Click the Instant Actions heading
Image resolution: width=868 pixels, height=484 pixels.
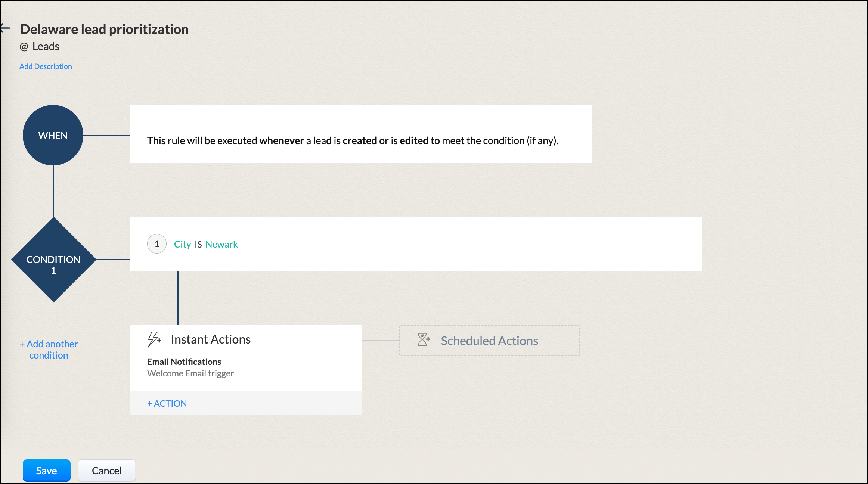211,339
